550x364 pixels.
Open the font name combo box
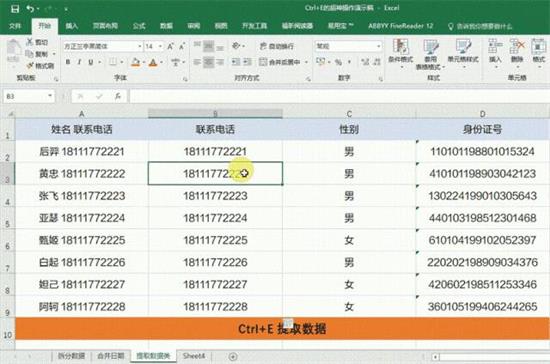(103, 46)
